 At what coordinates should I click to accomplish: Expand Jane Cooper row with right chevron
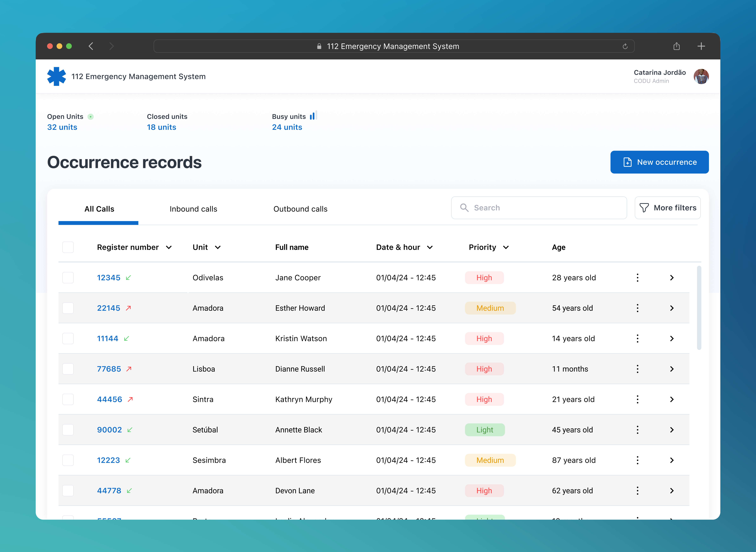(x=672, y=278)
